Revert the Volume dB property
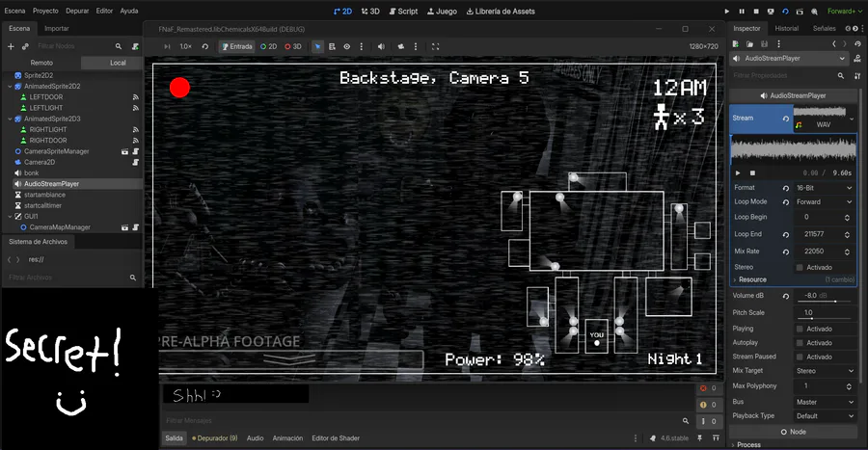 785,296
